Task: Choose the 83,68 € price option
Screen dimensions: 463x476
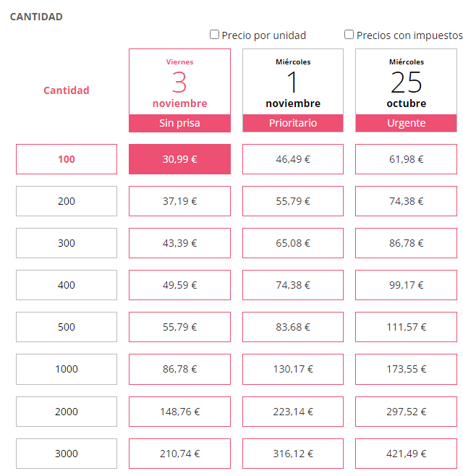Action: coord(293,327)
